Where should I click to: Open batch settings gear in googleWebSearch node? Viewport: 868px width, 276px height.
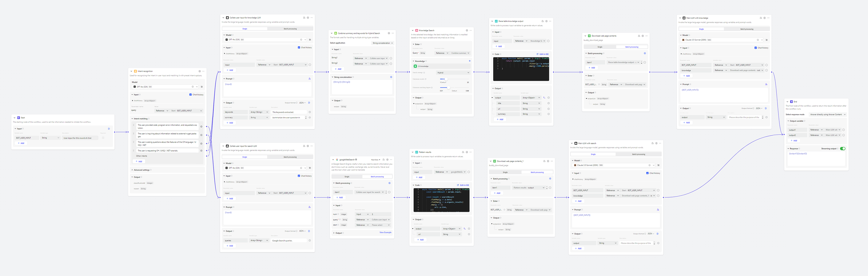tap(389, 183)
